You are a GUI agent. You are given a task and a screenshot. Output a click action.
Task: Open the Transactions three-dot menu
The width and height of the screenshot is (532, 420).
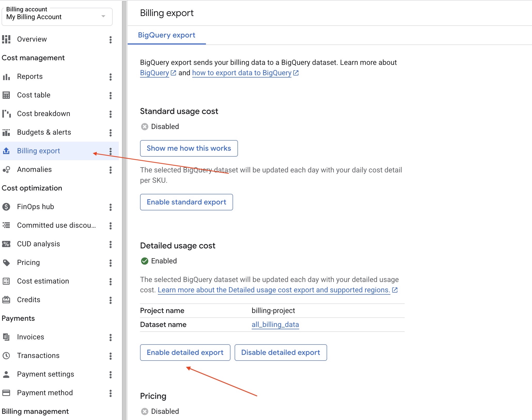[111, 356]
